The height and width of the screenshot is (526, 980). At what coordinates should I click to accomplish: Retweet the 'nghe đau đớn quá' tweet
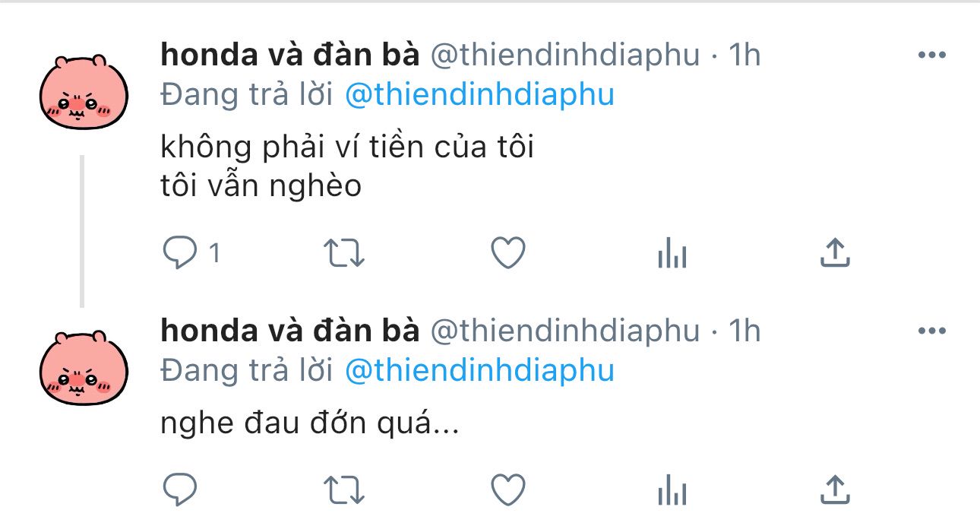tap(344, 491)
